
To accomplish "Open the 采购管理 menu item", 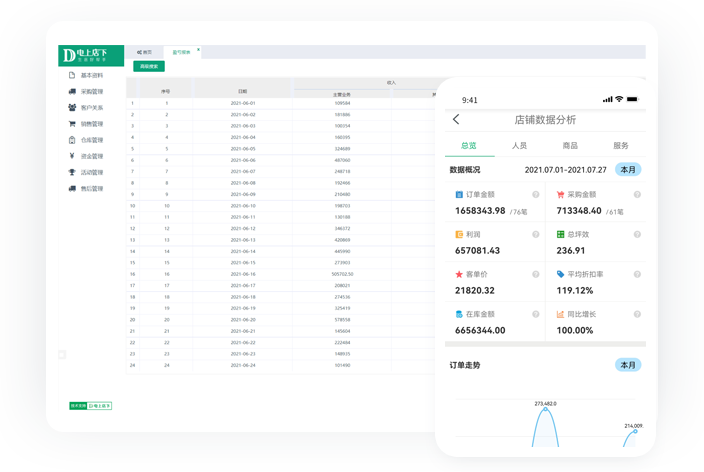I will (x=92, y=92).
